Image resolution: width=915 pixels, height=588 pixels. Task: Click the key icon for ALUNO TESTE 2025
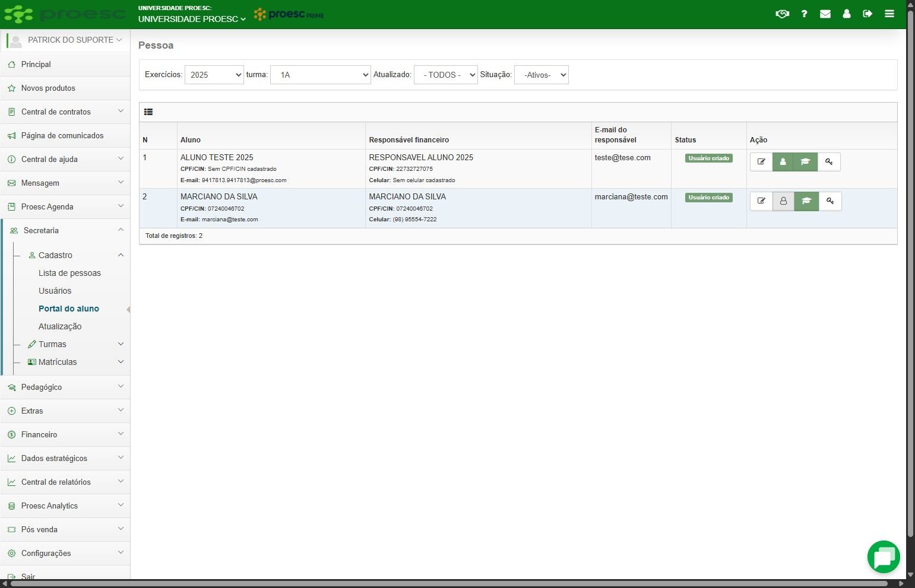pyautogui.click(x=829, y=162)
